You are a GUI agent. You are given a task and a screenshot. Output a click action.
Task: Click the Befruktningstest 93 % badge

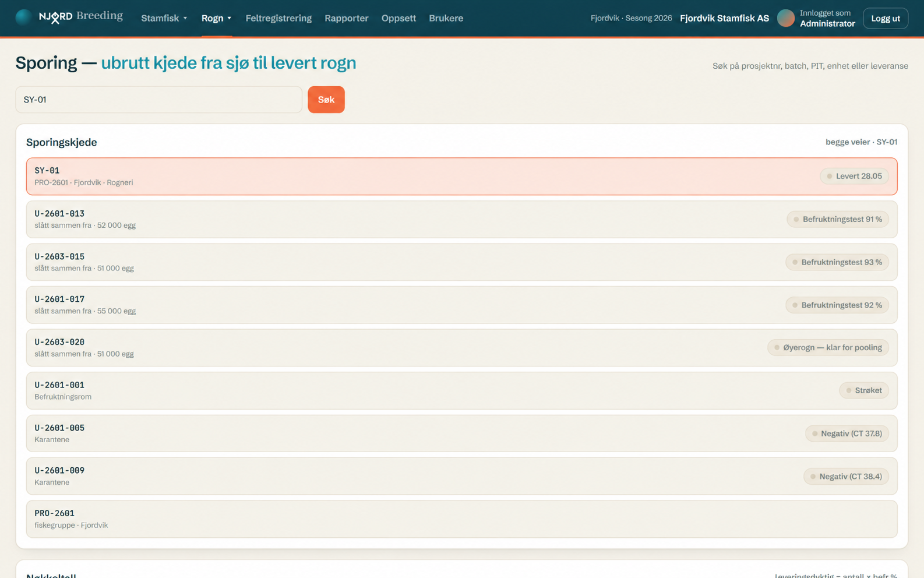pos(837,262)
